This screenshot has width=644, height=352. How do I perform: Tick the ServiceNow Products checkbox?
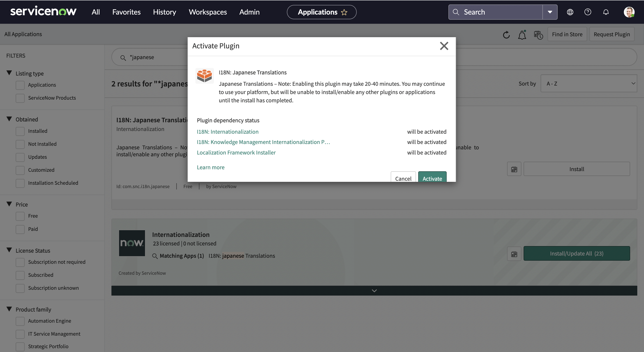point(20,98)
